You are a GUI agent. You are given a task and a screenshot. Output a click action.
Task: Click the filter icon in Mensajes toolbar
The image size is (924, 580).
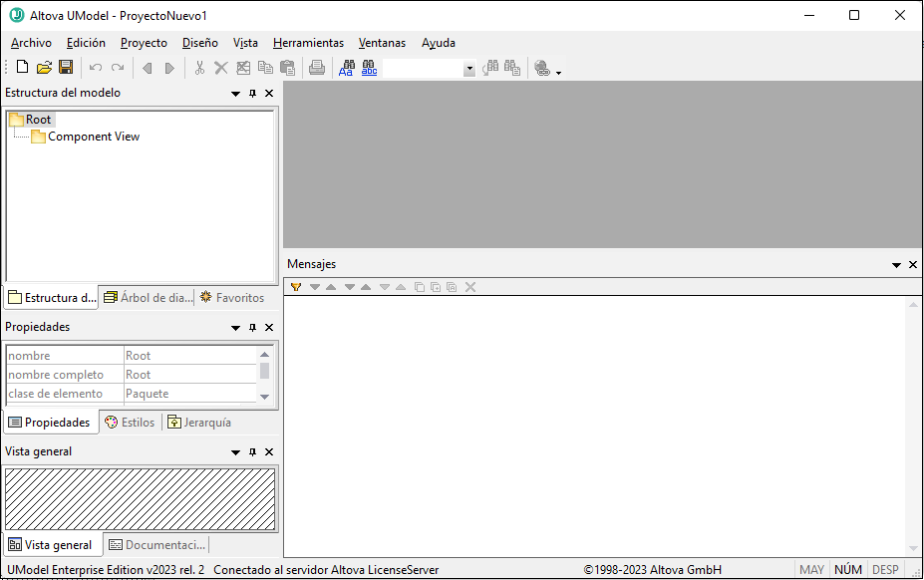coord(296,287)
